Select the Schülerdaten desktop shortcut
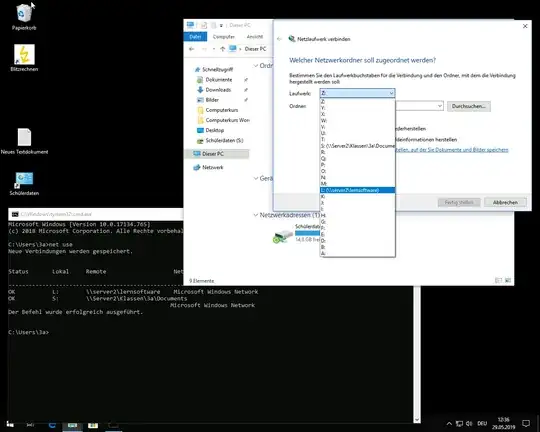This screenshot has height=432, width=540. (x=24, y=184)
